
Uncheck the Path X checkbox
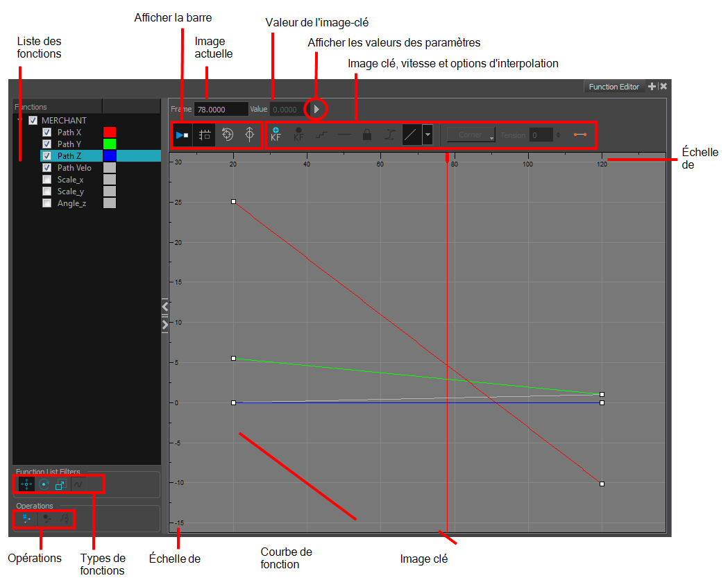47,133
